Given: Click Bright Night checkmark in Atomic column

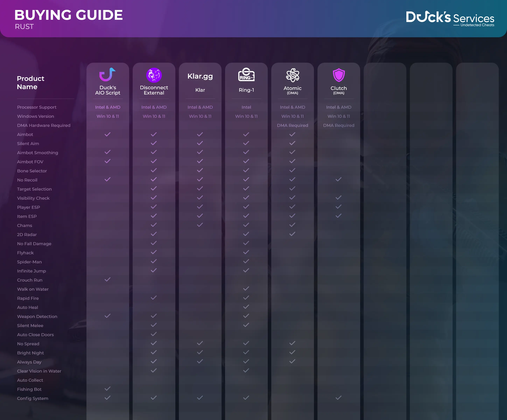Looking at the screenshot, I should coord(292,352).
